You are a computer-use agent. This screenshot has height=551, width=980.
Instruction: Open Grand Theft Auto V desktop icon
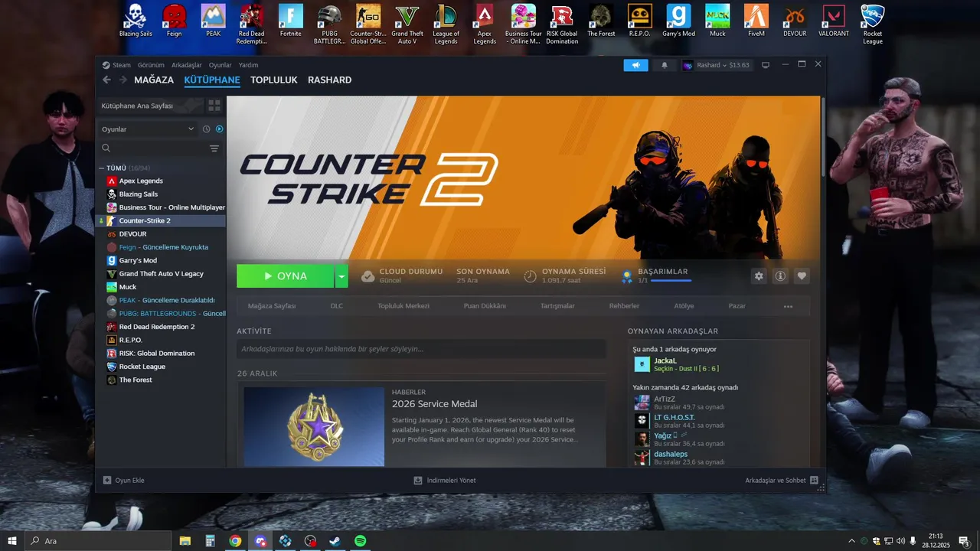407,24
